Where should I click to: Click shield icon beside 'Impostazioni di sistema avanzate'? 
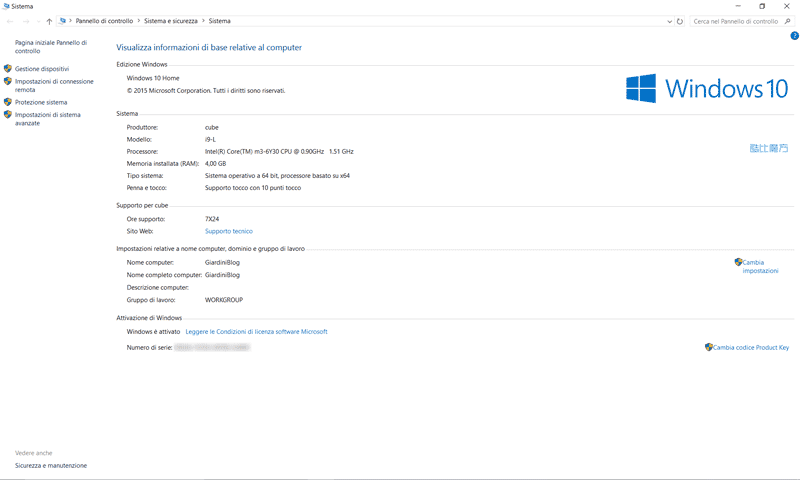point(8,115)
